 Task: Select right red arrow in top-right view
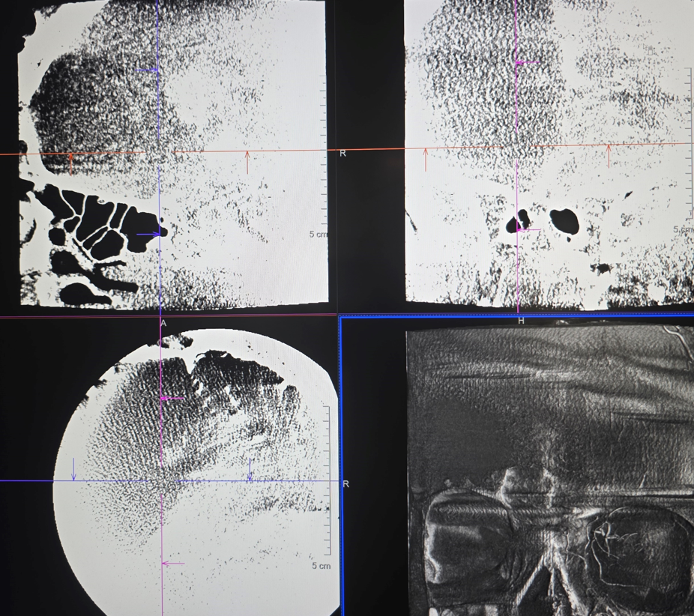[x=609, y=155]
